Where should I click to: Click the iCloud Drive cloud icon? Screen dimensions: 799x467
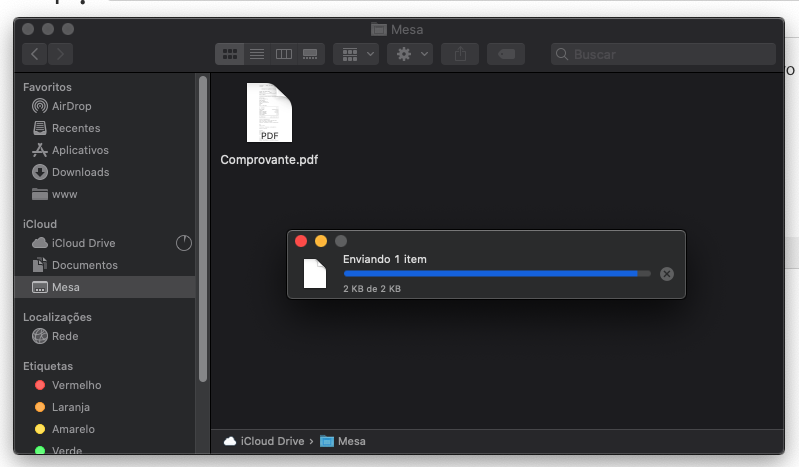(x=40, y=243)
